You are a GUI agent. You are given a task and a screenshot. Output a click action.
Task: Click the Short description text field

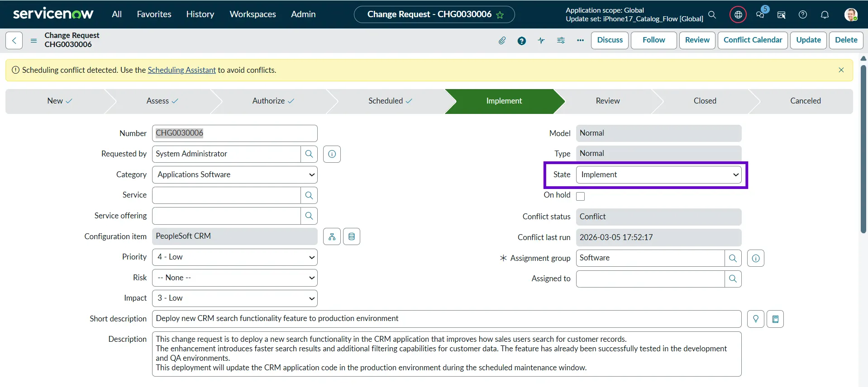(x=446, y=319)
